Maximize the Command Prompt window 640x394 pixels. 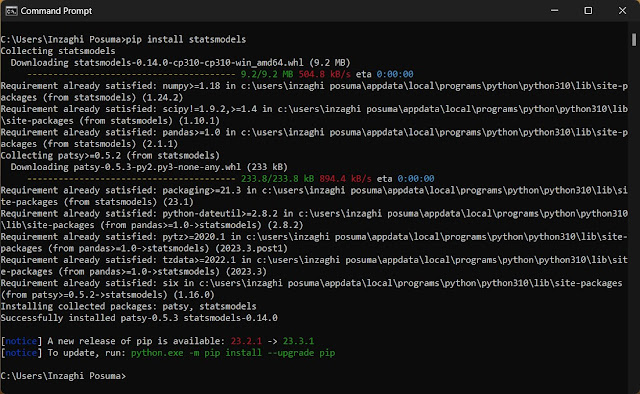coord(588,11)
